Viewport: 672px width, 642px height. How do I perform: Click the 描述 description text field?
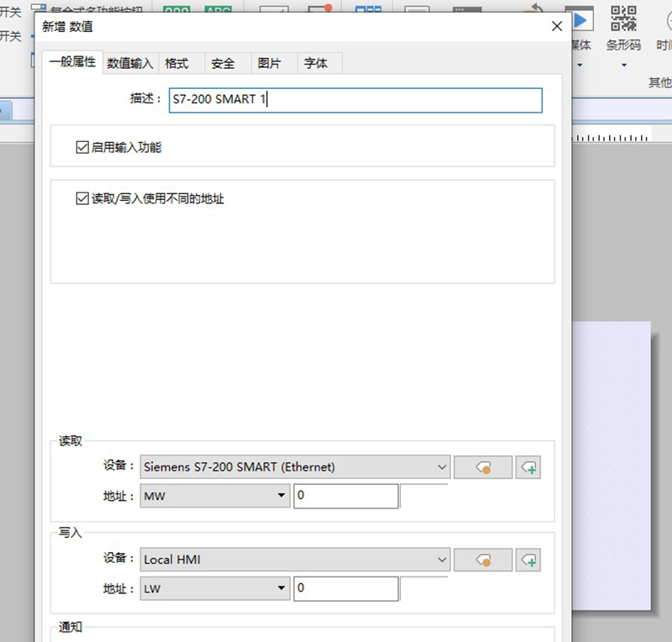(355, 100)
